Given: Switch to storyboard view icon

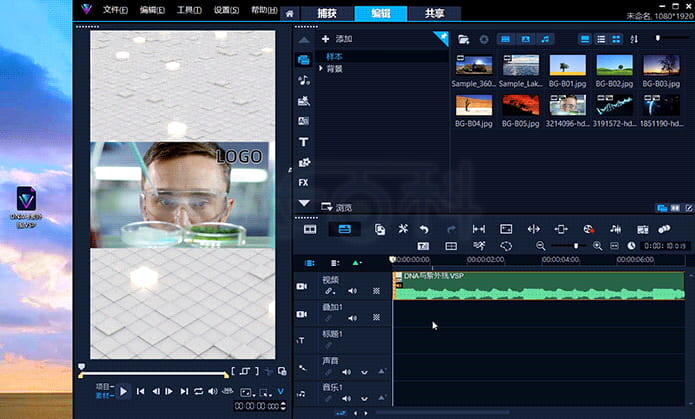Looking at the screenshot, I should pos(310,229).
